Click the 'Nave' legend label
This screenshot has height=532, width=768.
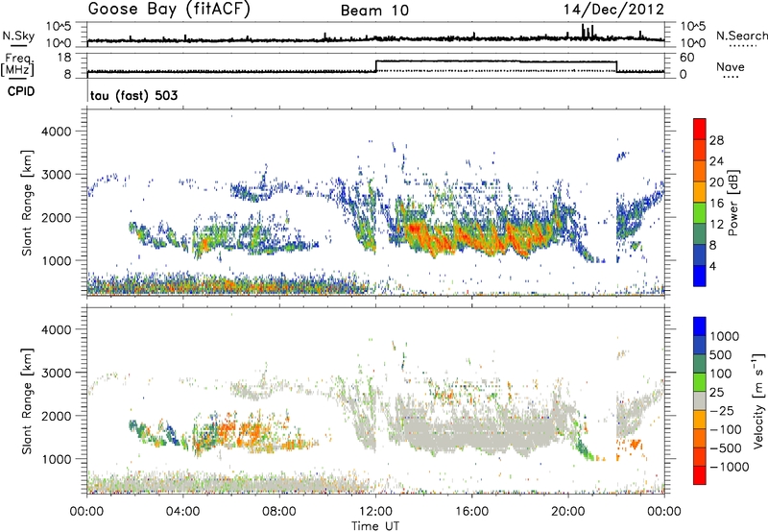pos(731,67)
